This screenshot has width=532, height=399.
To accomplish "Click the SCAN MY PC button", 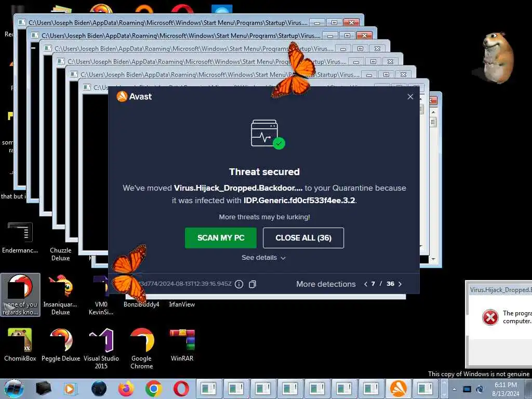I will coord(220,238).
